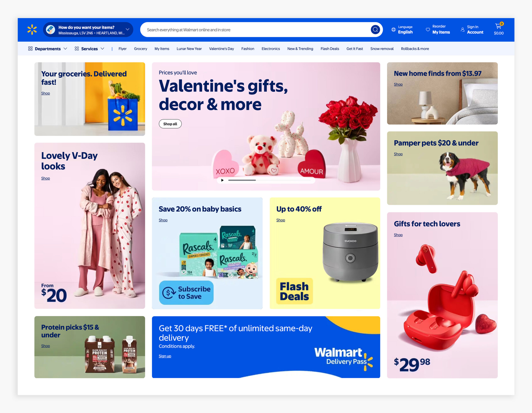Click the person Sign In icon
This screenshot has width=532, height=413.
462,29
